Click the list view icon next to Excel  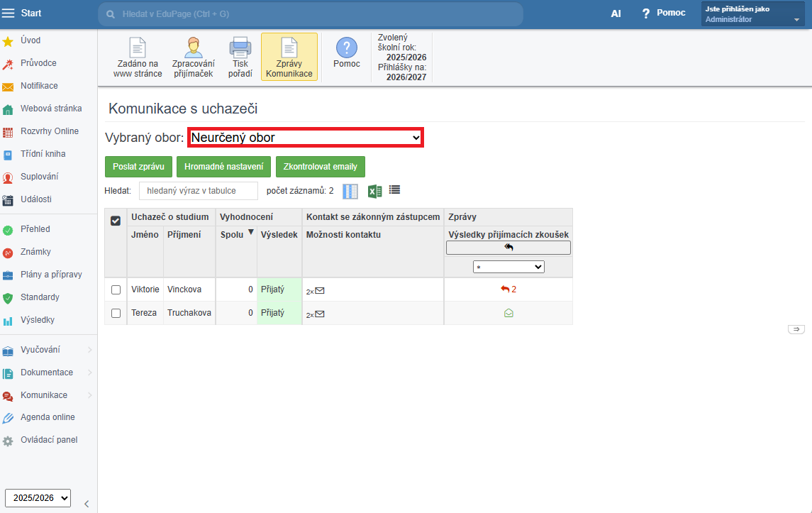[395, 190]
